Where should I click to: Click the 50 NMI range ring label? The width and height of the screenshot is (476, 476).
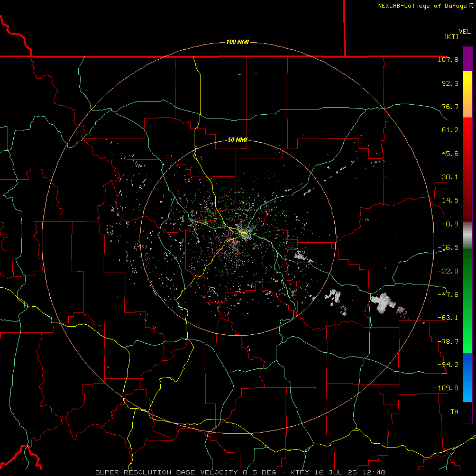tap(237, 140)
